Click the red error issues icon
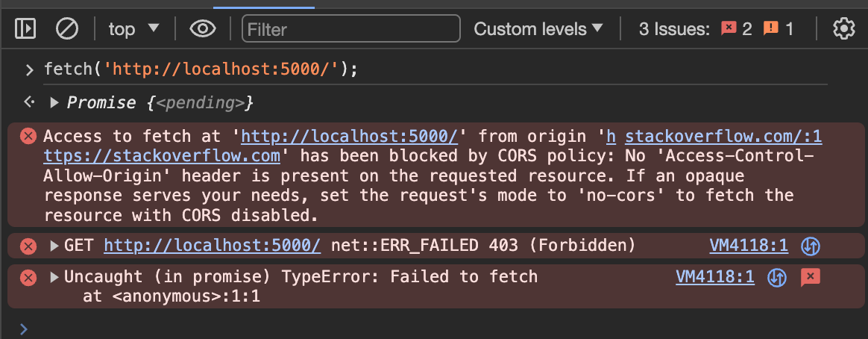The height and width of the screenshot is (339, 868). point(729,29)
